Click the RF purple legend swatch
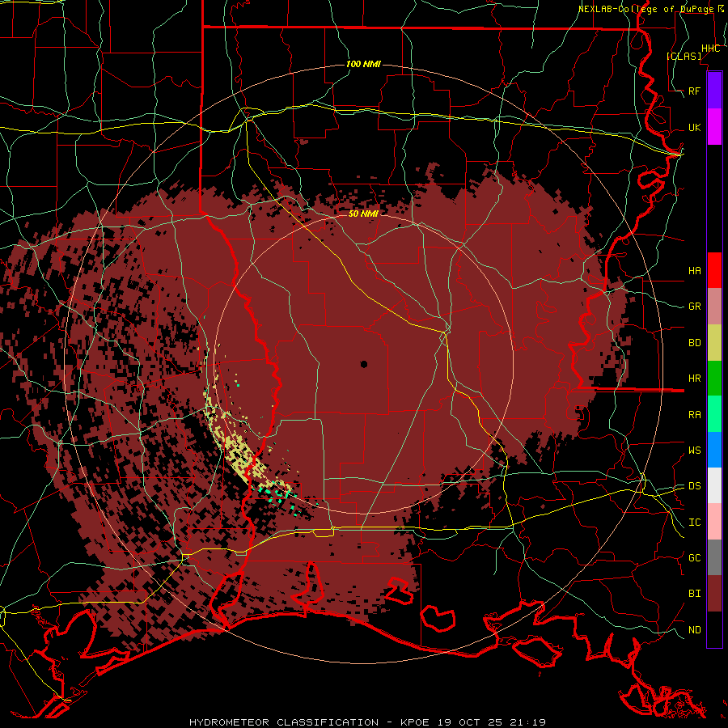 (x=714, y=90)
